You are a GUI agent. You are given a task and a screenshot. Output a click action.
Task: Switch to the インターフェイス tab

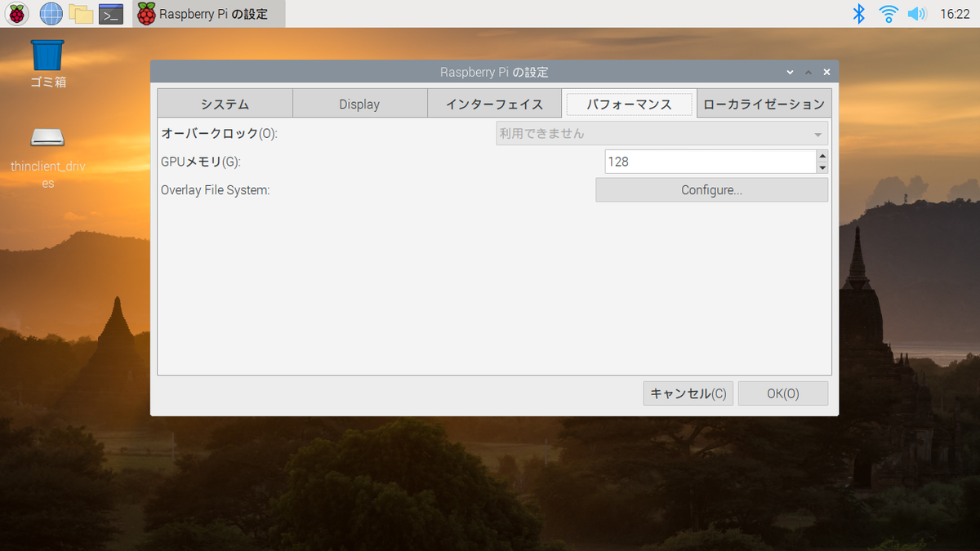(494, 104)
